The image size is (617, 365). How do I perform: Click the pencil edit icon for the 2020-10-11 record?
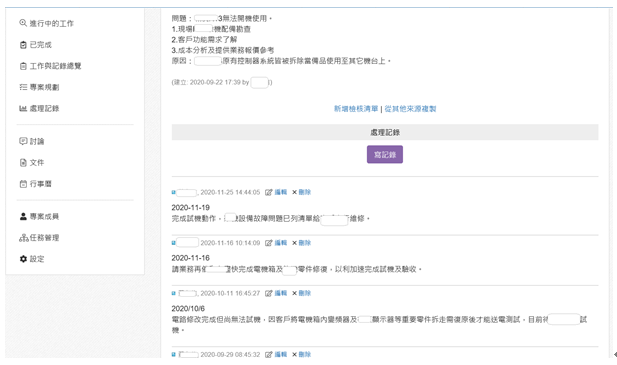[269, 293]
